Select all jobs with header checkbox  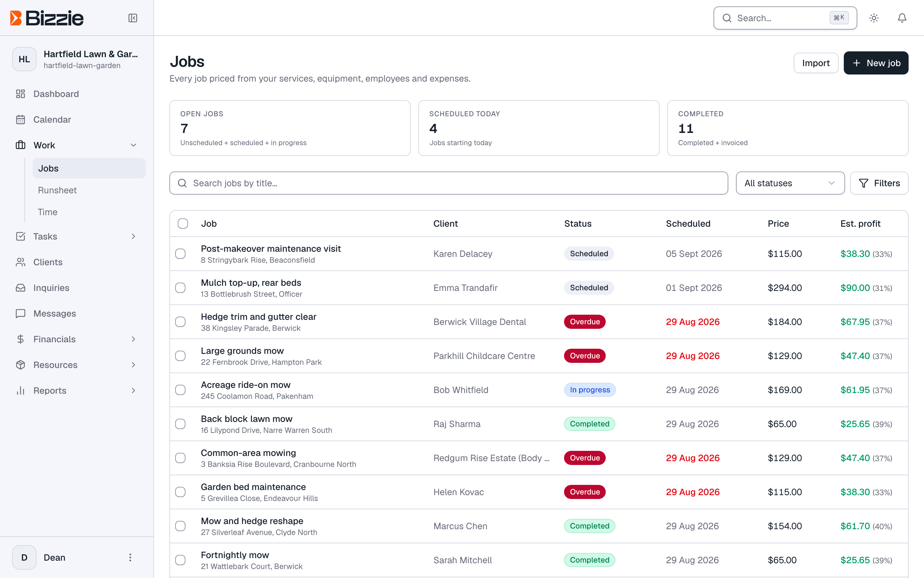183,223
